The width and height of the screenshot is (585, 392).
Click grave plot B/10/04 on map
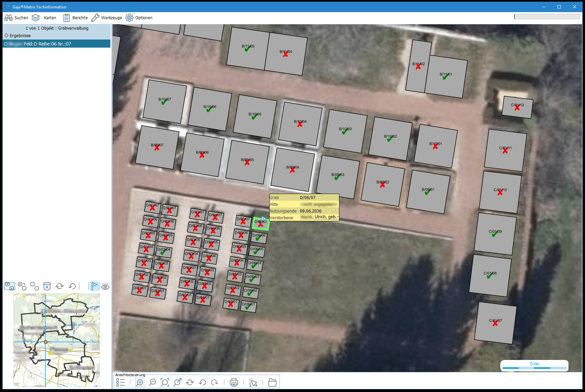[x=300, y=124]
